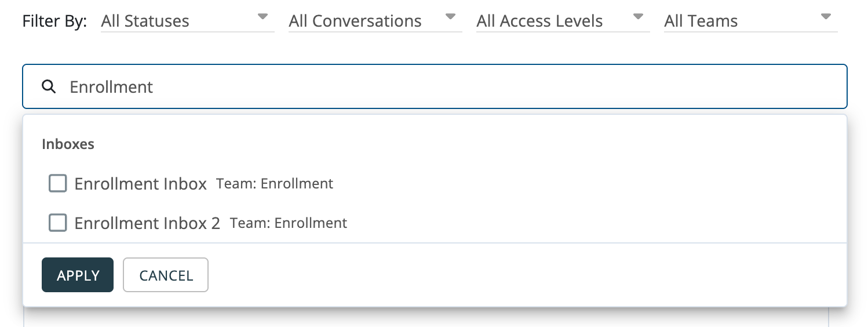This screenshot has height=327, width=868.
Task: Select the Enrollment Inbox 2 label text
Action: [147, 224]
